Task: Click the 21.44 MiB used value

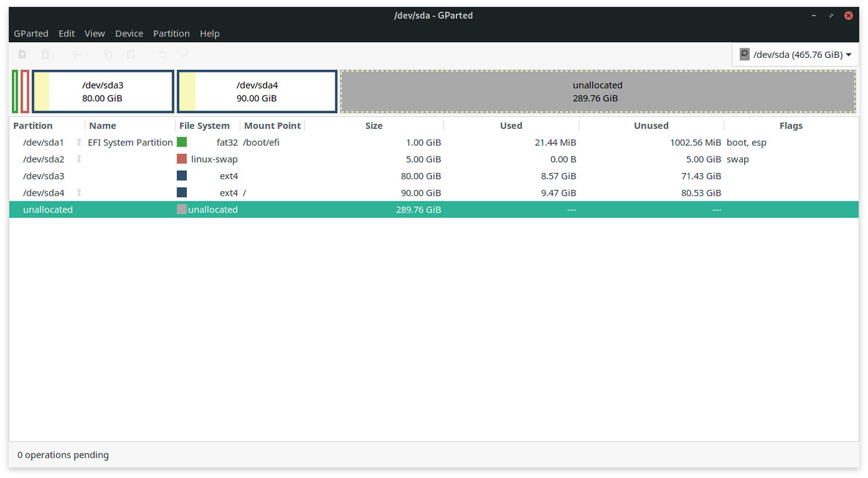Action: [555, 142]
